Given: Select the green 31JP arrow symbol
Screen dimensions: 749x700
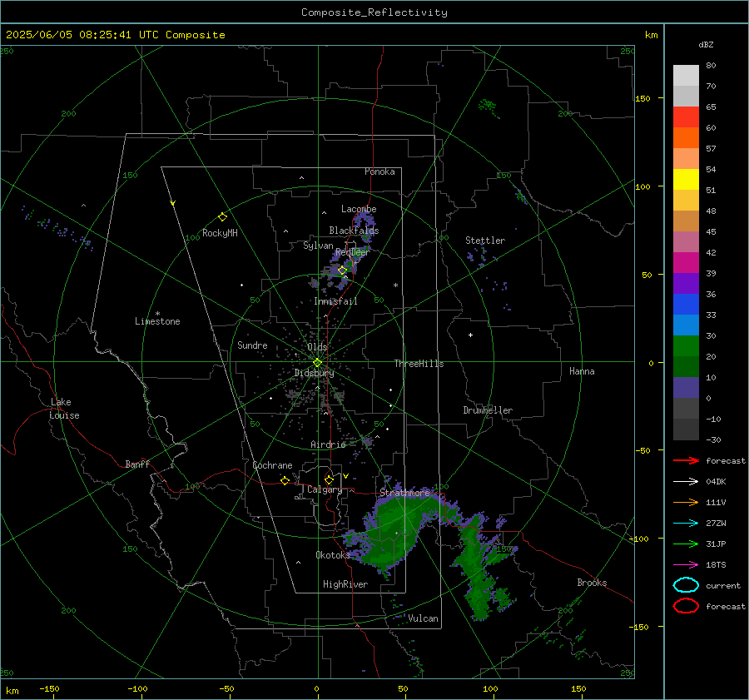Looking at the screenshot, I should click(686, 544).
